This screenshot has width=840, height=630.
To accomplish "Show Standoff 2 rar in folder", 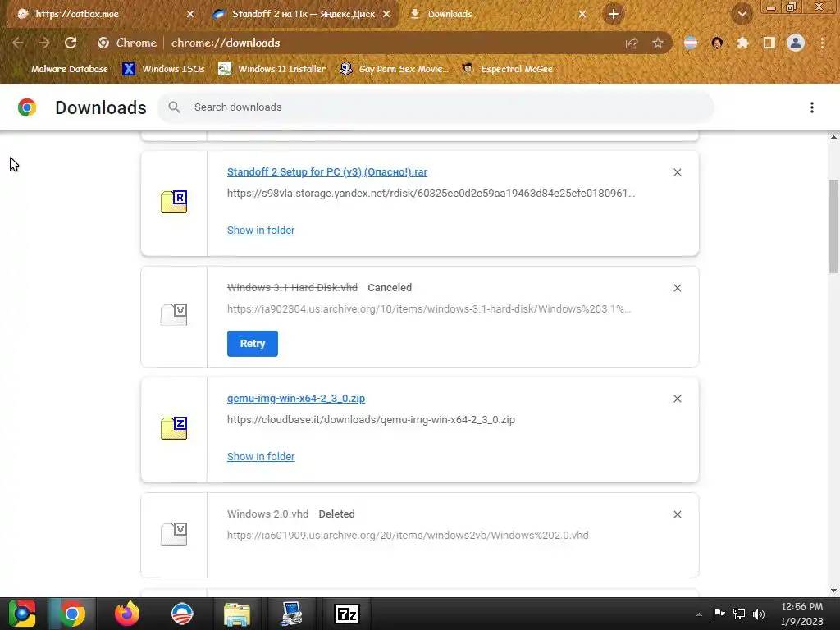I will (261, 231).
